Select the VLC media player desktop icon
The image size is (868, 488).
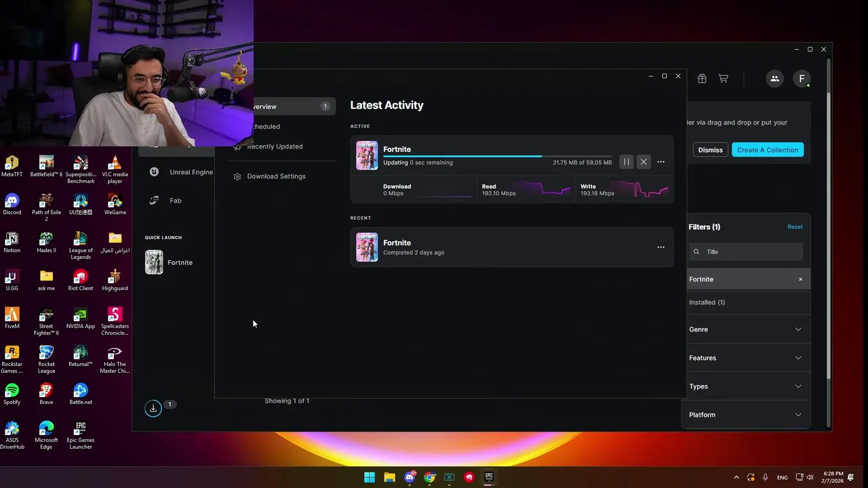coord(115,169)
